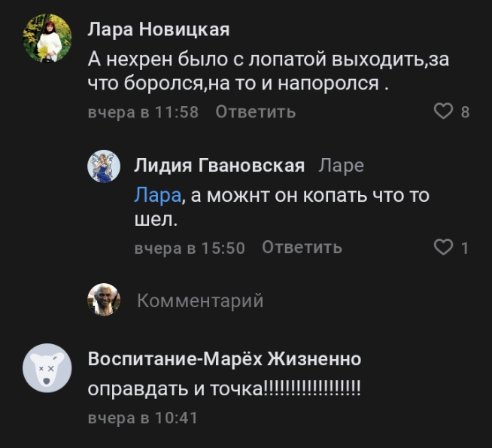Open the Воспитание-Марёх Жизненно author name
Image resolution: width=492 pixels, height=448 pixels.
[x=224, y=358]
